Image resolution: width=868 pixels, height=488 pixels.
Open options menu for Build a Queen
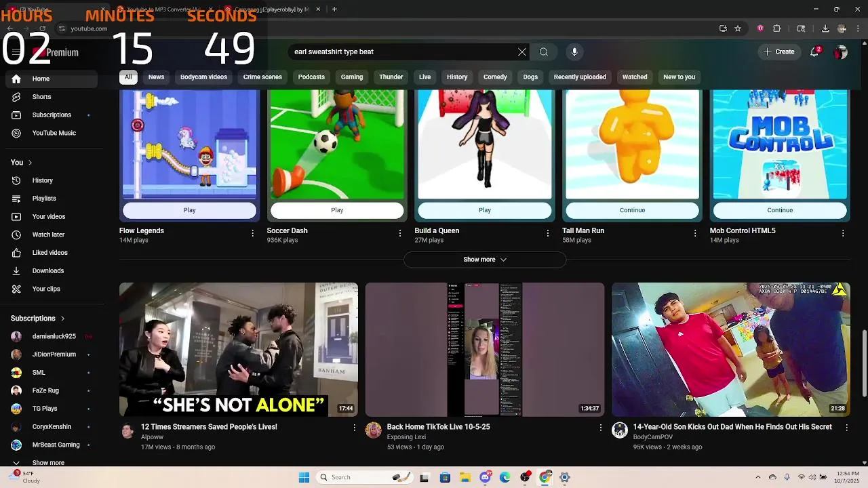(548, 233)
